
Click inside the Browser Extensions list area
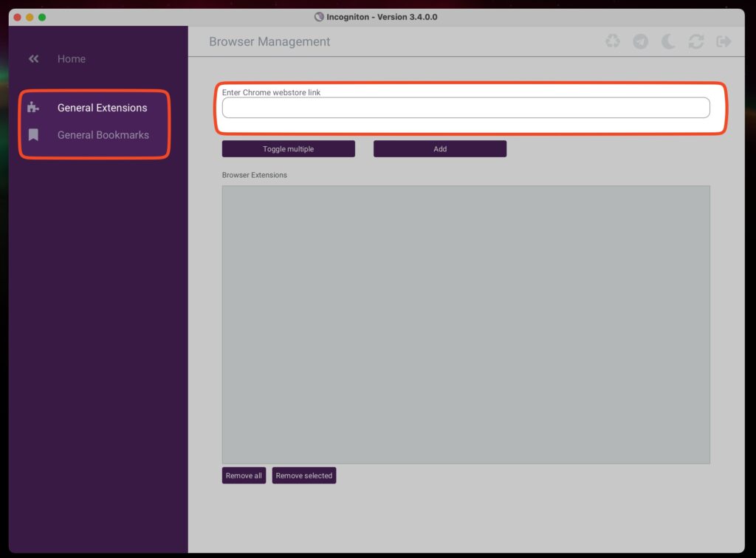coord(466,323)
